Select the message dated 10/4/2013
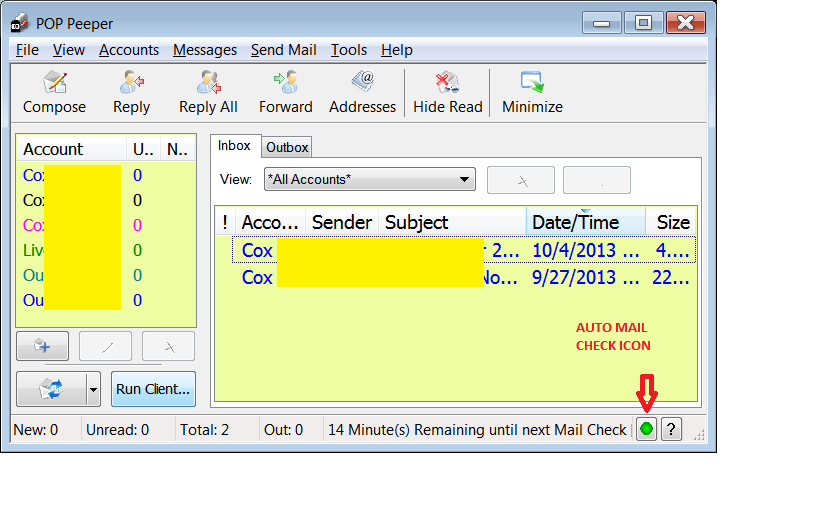This screenshot has width=830, height=519. point(464,250)
